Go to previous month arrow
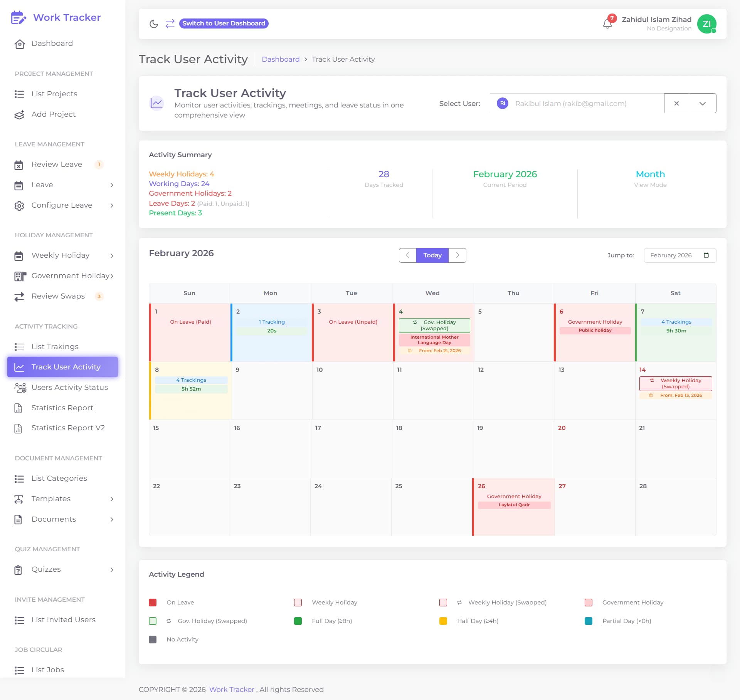This screenshot has width=740, height=700. 407,255
